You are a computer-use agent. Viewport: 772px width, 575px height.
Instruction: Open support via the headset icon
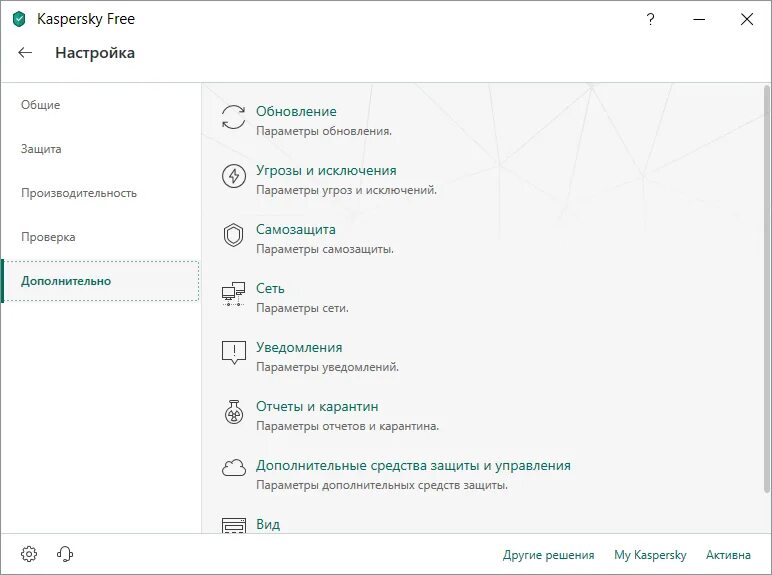tap(65, 554)
